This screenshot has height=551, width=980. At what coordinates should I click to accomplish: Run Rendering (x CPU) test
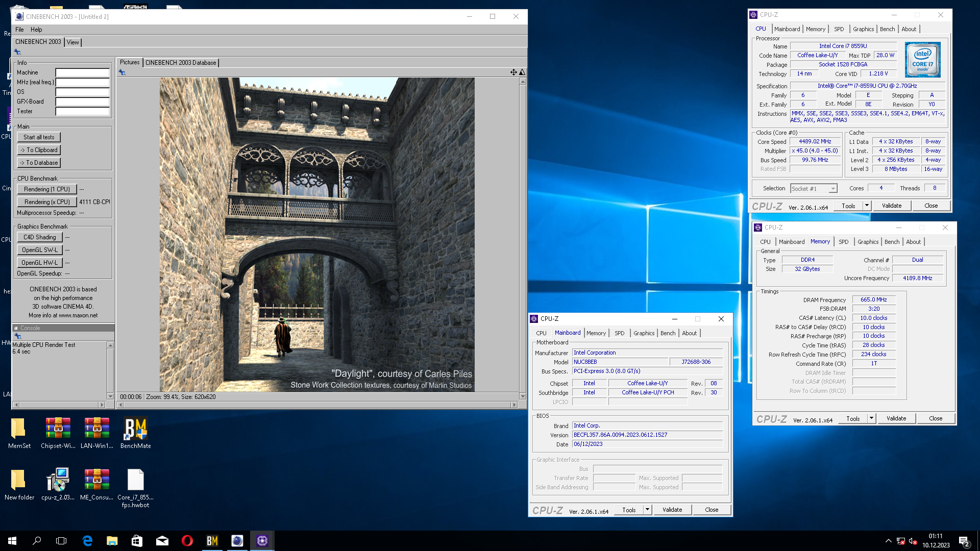(x=47, y=202)
